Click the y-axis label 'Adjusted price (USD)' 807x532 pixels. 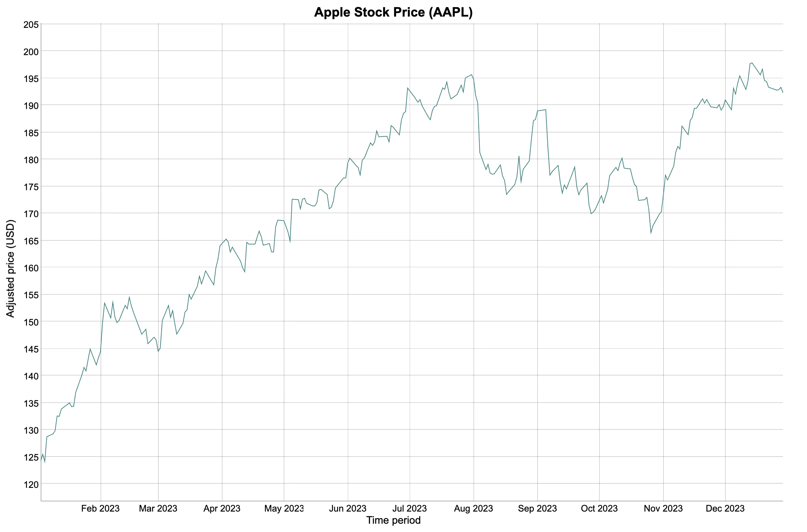click(11, 269)
